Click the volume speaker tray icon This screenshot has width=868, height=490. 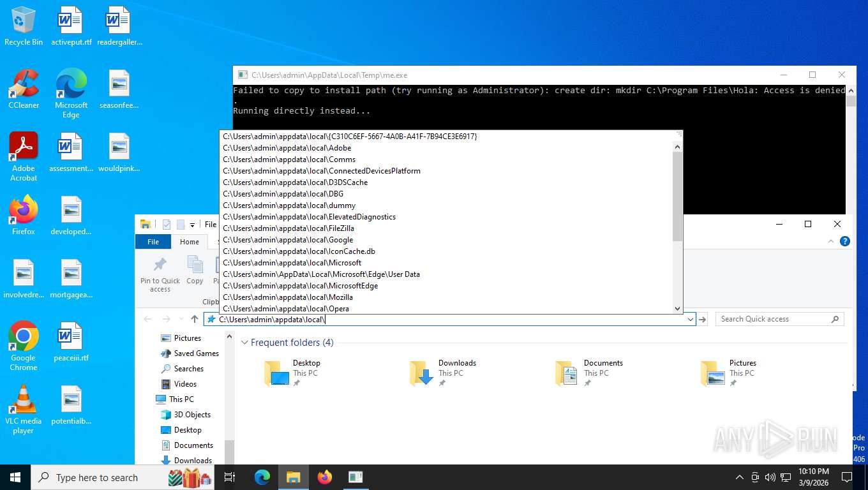pos(770,477)
